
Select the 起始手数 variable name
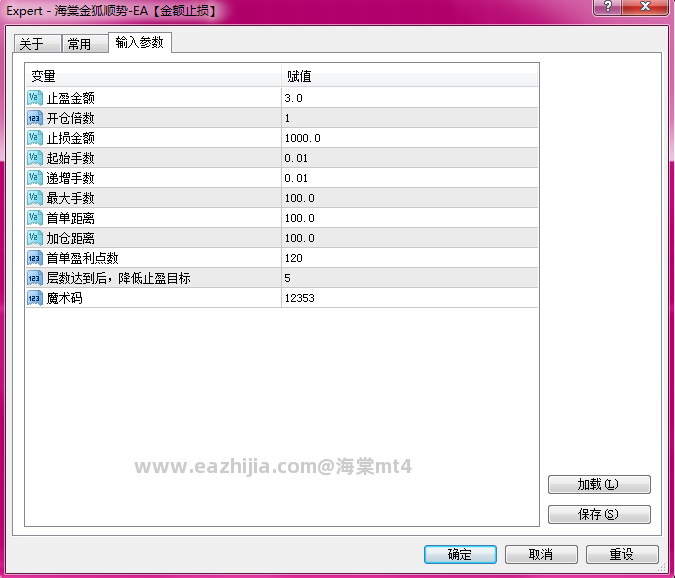[x=71, y=158]
